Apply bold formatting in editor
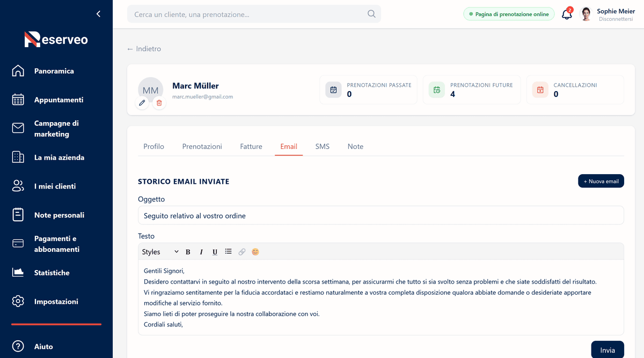 point(188,252)
